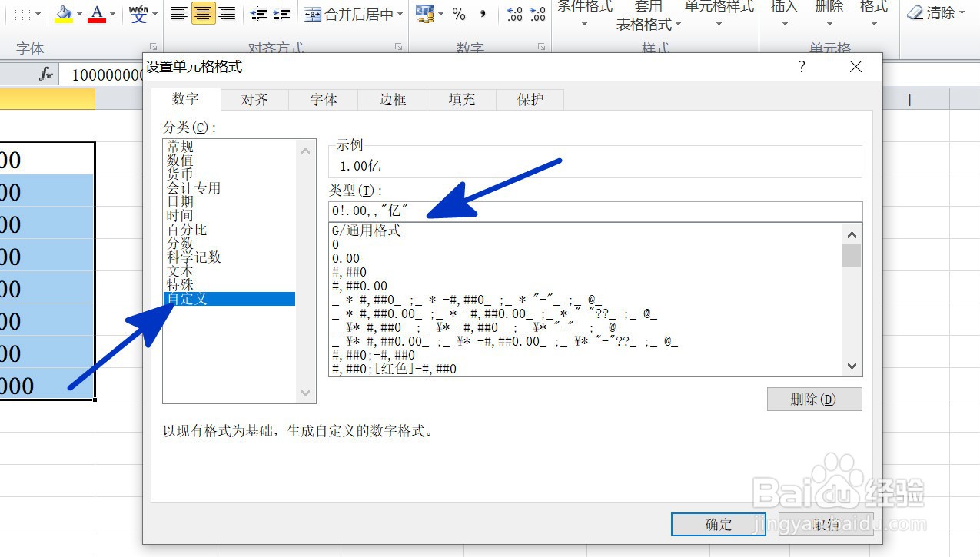Apply the red font color
Viewport: 980px width, 557px height.
(x=97, y=13)
